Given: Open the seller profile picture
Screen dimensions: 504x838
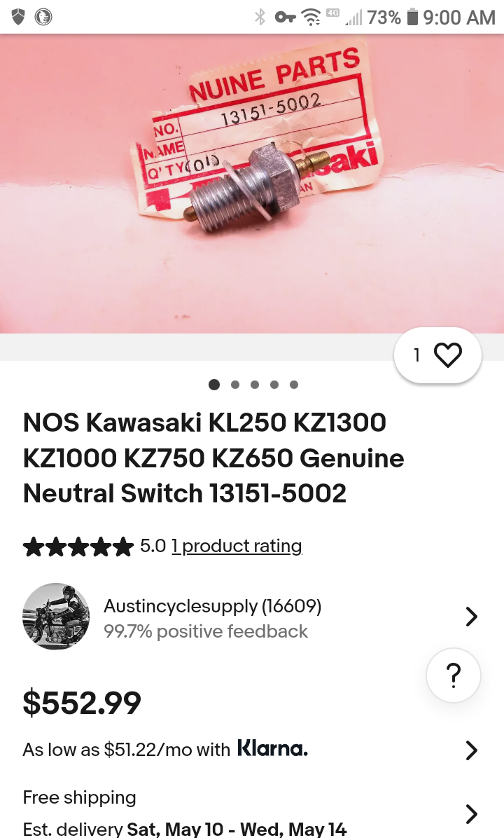Looking at the screenshot, I should coord(56,616).
